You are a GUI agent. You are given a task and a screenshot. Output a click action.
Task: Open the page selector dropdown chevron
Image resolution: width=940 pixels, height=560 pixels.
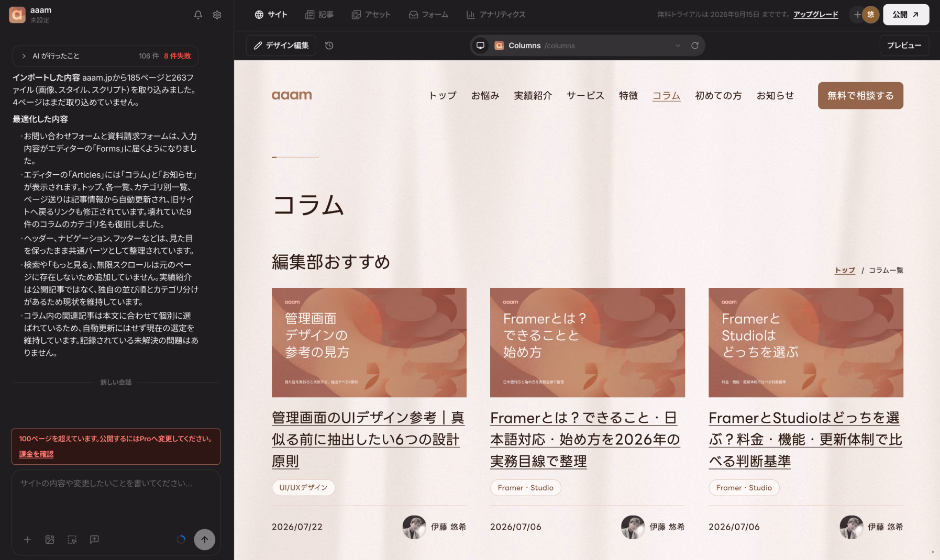point(678,46)
